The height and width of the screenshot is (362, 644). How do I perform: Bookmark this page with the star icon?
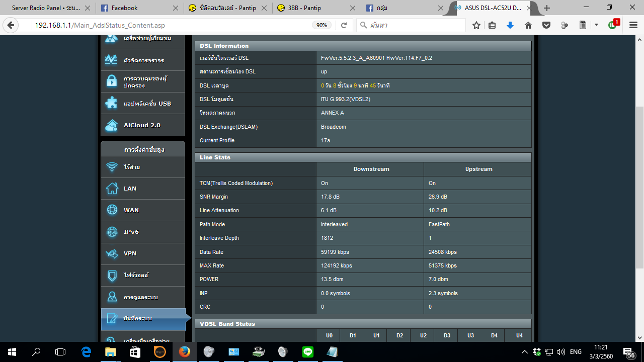click(x=476, y=25)
